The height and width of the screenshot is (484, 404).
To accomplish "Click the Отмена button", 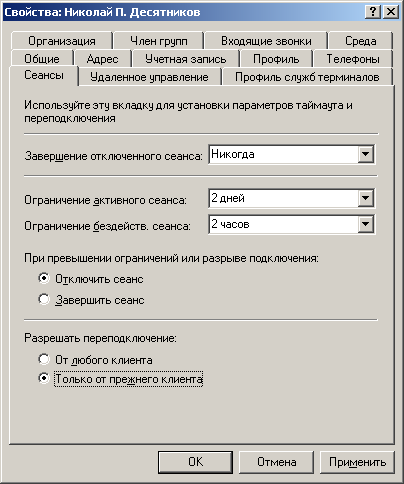I will (276, 462).
